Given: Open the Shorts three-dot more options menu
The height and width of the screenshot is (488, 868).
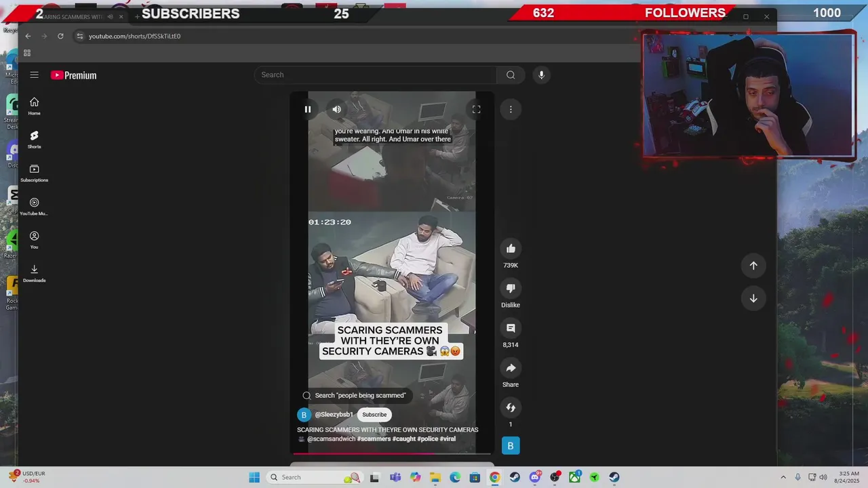Looking at the screenshot, I should click(x=511, y=109).
